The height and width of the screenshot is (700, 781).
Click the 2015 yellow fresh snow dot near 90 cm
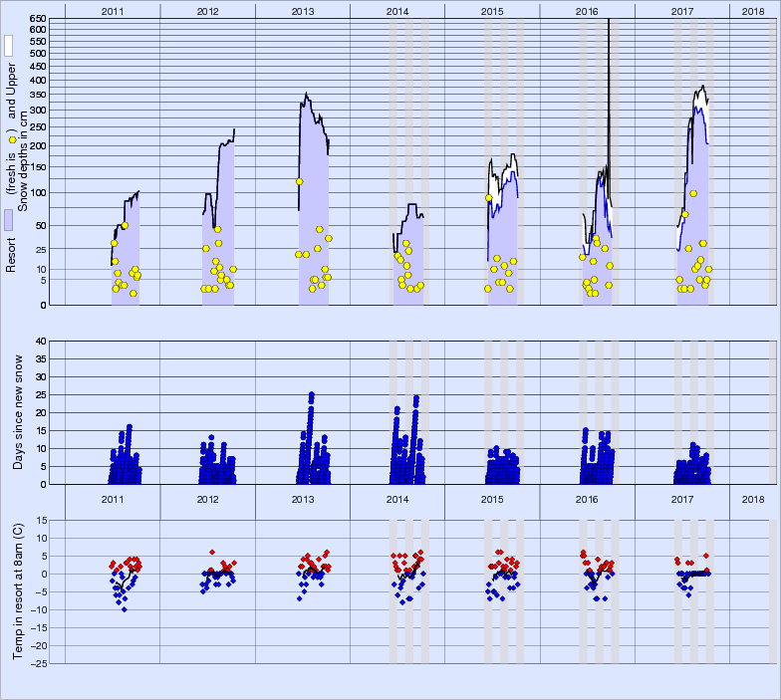488,198
